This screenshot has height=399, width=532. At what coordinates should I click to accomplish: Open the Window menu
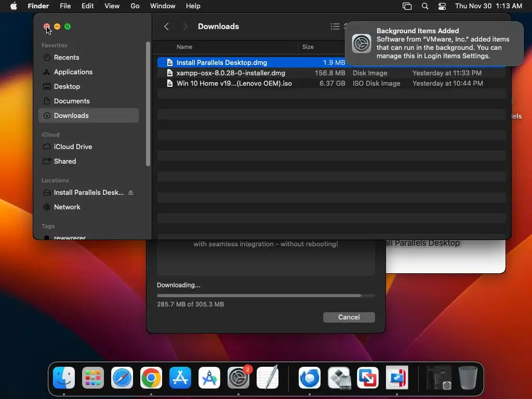tap(163, 6)
